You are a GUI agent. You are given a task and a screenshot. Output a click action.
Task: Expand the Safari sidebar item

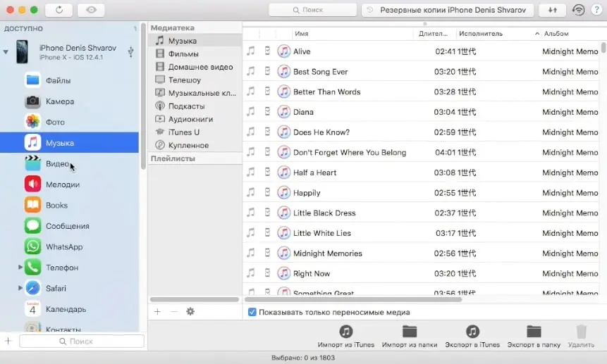click(20, 288)
